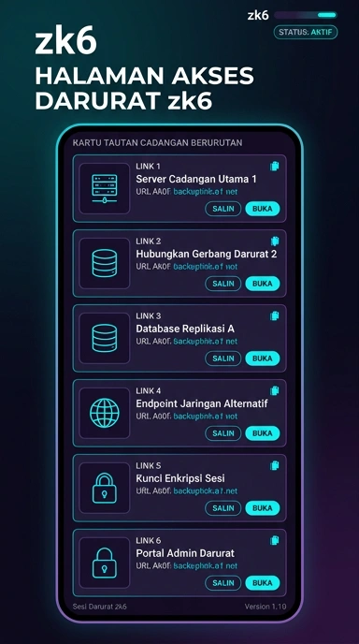Viewport: 359px width, 644px height.
Task: Copy Portal Admin Darurat link with SALIN
Action: pyautogui.click(x=223, y=583)
